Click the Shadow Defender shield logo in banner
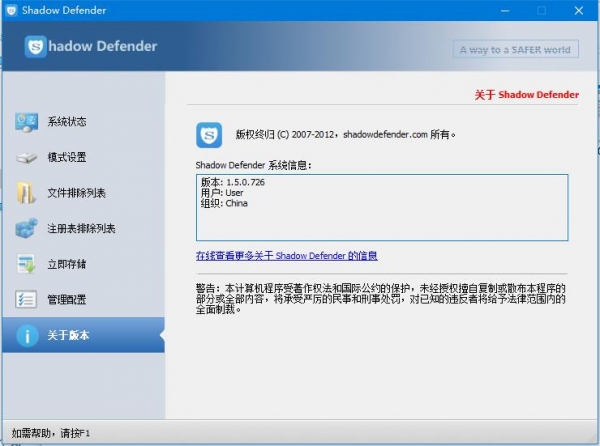Image resolution: width=600 pixels, height=446 pixels. pos(36,47)
